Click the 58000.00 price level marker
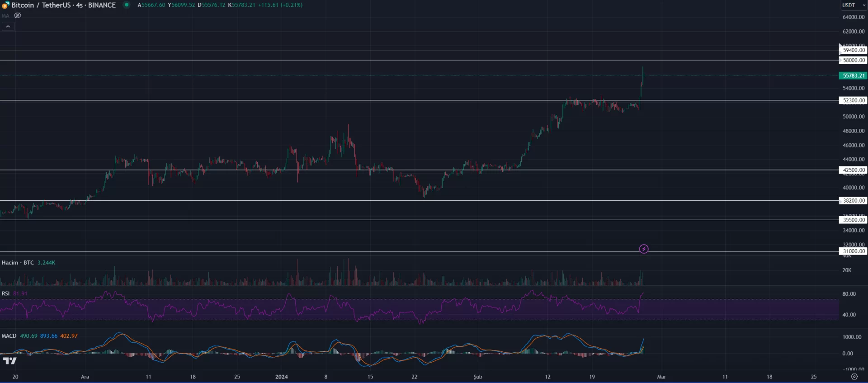This screenshot has width=868, height=383. click(853, 60)
